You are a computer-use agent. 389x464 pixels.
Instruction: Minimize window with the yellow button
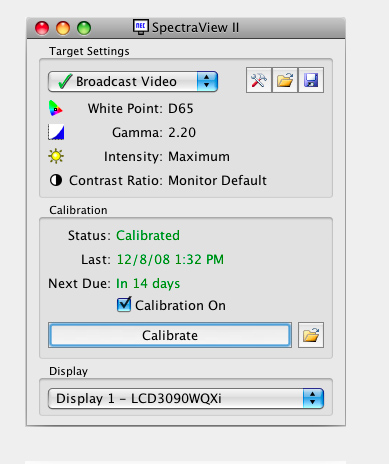[x=63, y=28]
